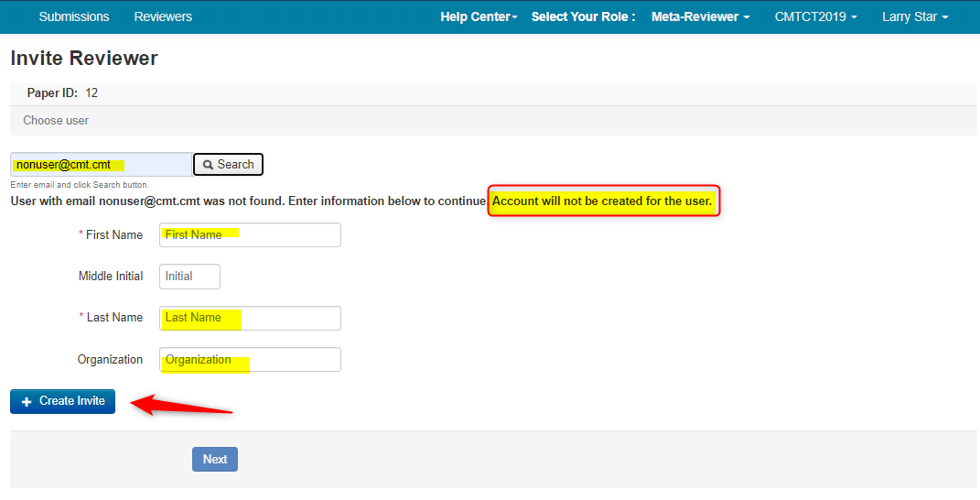Image resolution: width=980 pixels, height=500 pixels.
Task: Open the Reviewers page
Action: [x=163, y=16]
